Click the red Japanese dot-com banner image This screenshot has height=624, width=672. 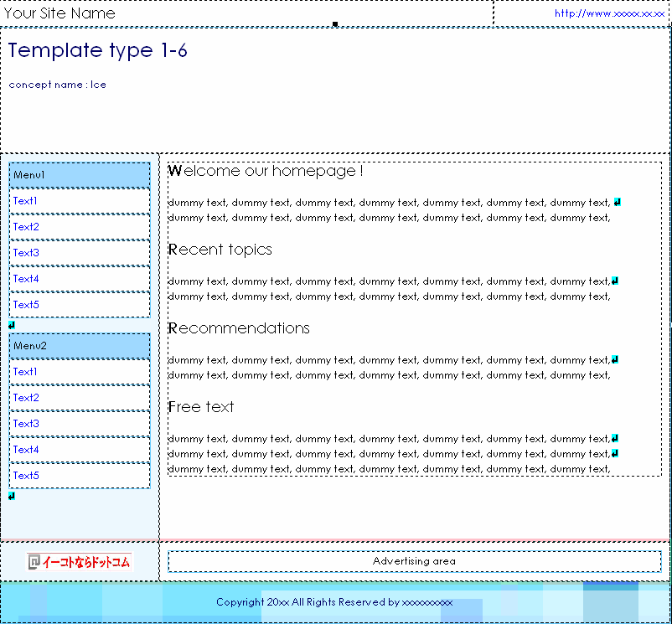tap(79, 562)
